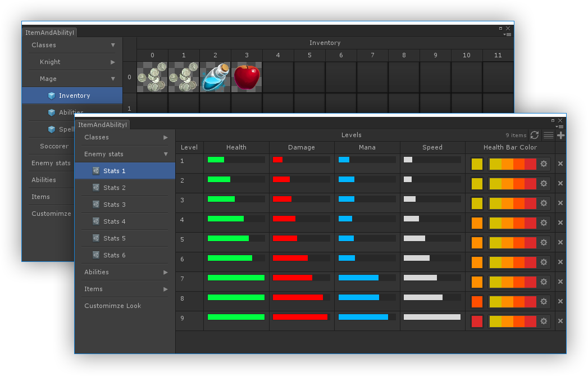Open gradient settings gear for level 2
588x376 pixels.
544,183
